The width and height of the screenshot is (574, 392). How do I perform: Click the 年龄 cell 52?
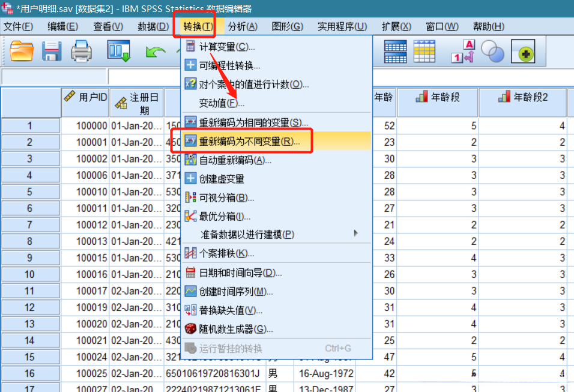tap(384, 125)
